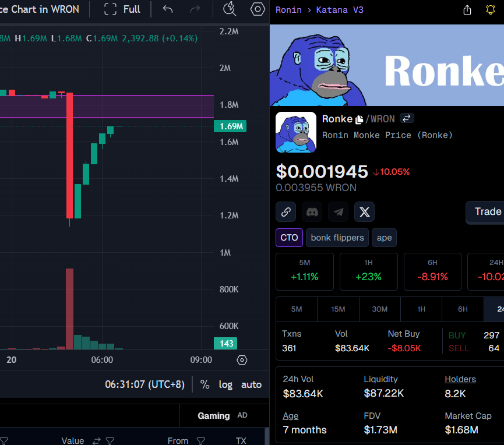Click the Net Buy -$8.05K value
Image resolution: width=504 pixels, height=445 pixels.
tap(404, 348)
